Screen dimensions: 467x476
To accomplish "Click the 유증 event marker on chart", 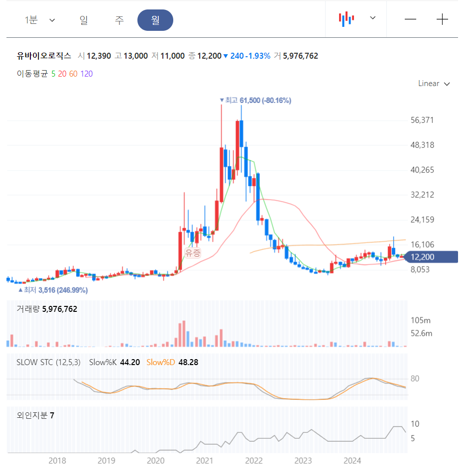I will point(193,253).
